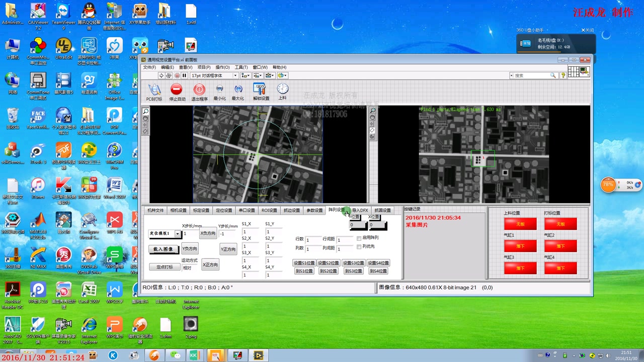Screen dimensions: 644x362
Task: Open the iTunes desktop shortcut
Action: click(x=38, y=188)
